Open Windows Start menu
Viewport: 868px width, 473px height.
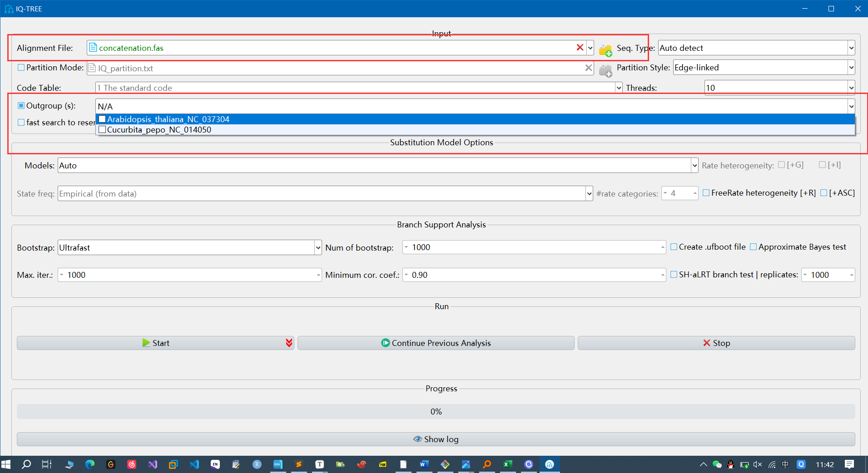tap(6, 464)
